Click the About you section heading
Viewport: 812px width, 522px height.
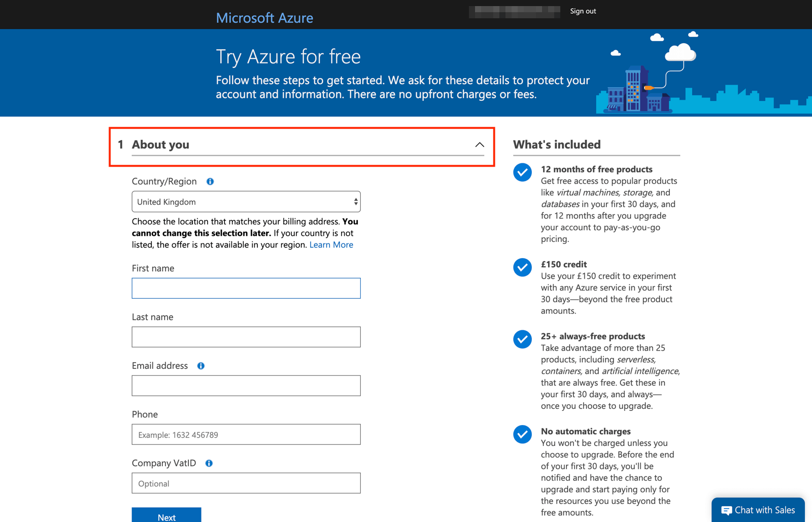(160, 145)
